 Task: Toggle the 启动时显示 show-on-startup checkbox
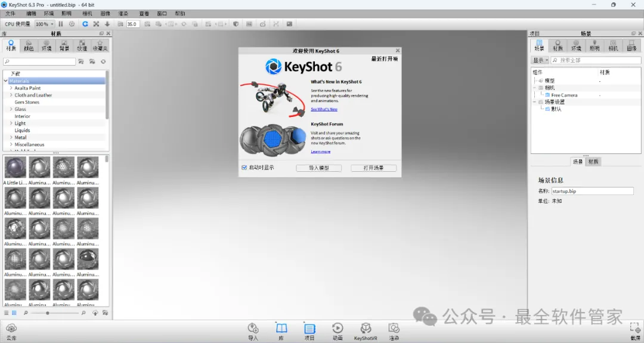[244, 168]
